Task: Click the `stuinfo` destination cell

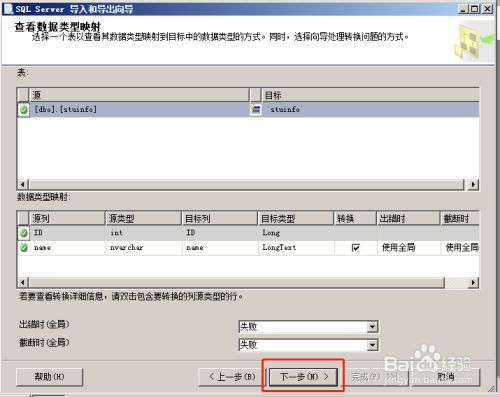Action: pyautogui.click(x=371, y=109)
